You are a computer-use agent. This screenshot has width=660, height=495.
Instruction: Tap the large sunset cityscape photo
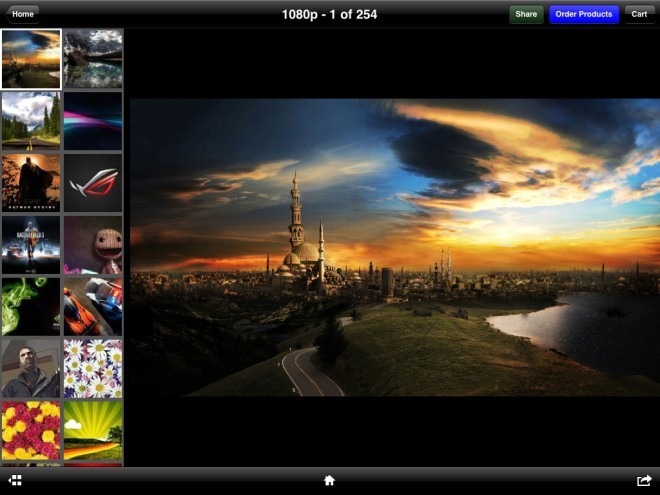tap(395, 248)
